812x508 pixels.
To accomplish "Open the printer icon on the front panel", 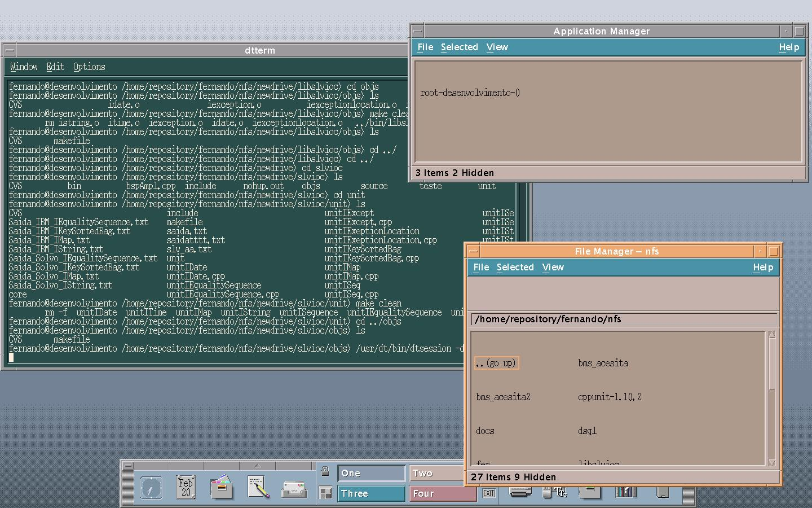I will pos(519,493).
